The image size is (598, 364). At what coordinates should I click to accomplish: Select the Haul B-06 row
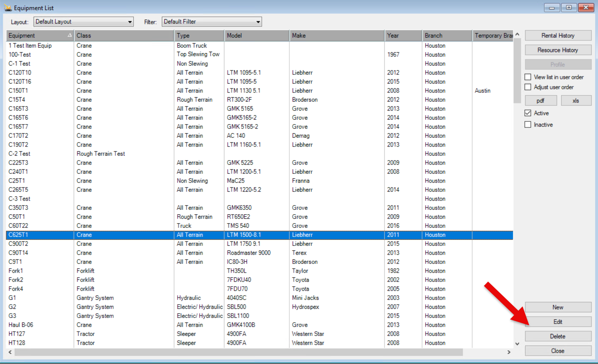pos(260,325)
